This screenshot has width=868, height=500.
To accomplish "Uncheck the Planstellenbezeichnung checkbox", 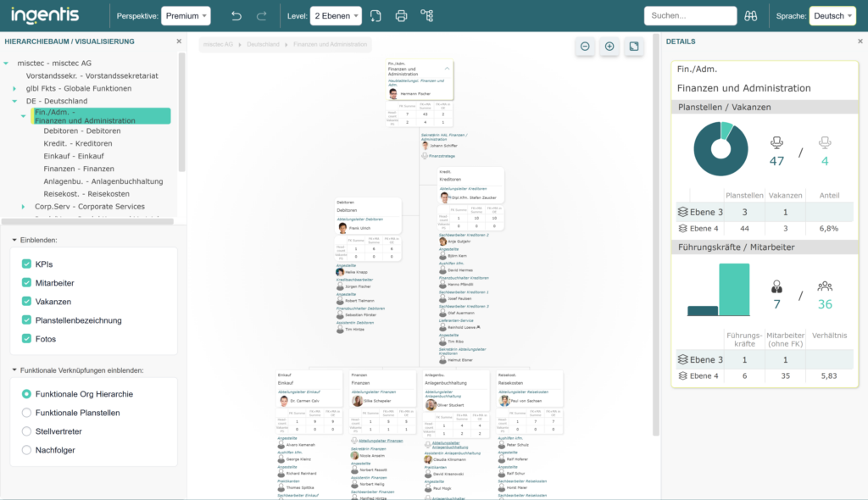I will pyautogui.click(x=26, y=320).
